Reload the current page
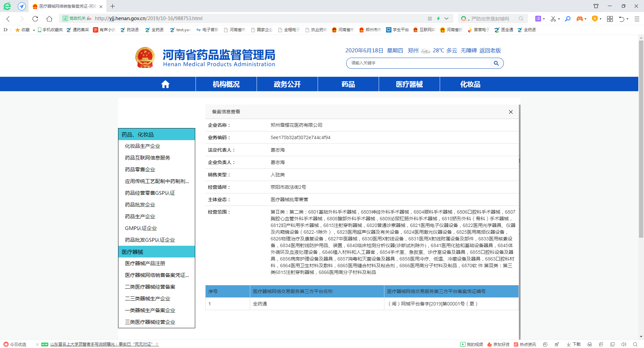This screenshot has width=644, height=348. click(x=35, y=19)
